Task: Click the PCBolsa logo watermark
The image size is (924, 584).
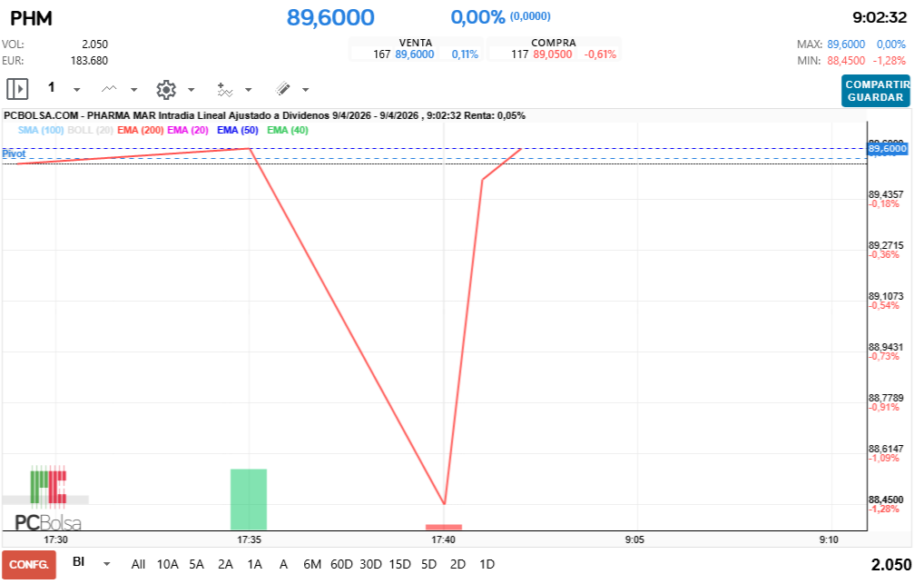Action: point(47,500)
